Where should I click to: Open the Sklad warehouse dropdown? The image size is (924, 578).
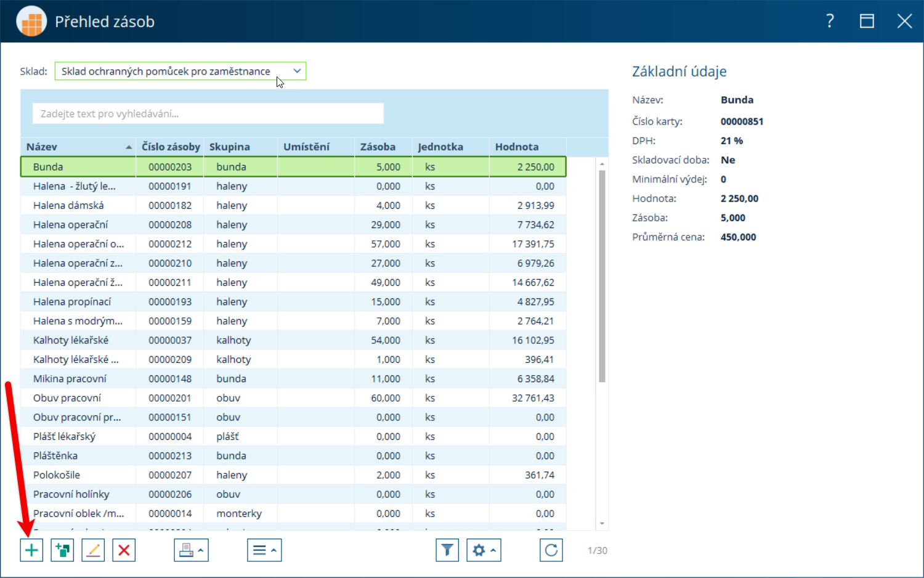pyautogui.click(x=180, y=71)
